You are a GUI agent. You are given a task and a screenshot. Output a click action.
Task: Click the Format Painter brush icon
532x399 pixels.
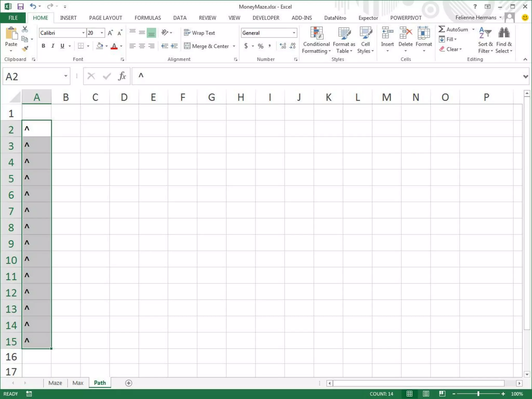tap(25, 49)
